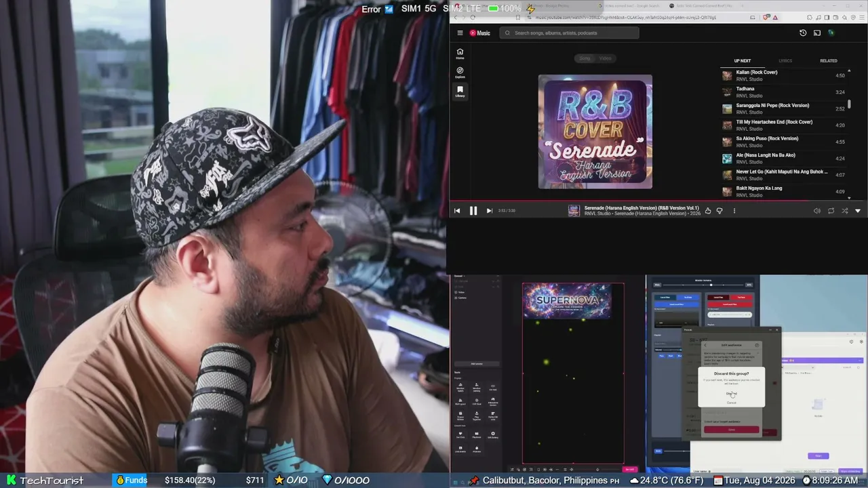
Task: Open the history icon in YouTube Music header
Action: coord(803,33)
